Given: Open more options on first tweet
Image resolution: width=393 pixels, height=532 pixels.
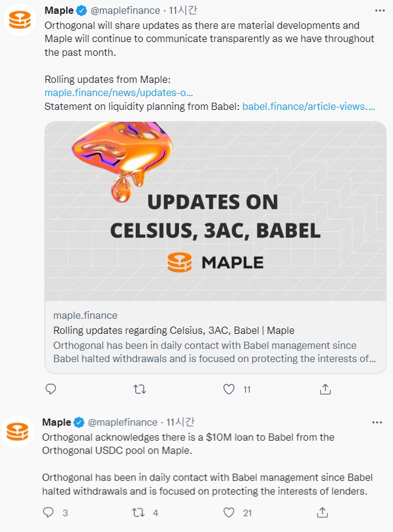Looking at the screenshot, I should tap(379, 11).
